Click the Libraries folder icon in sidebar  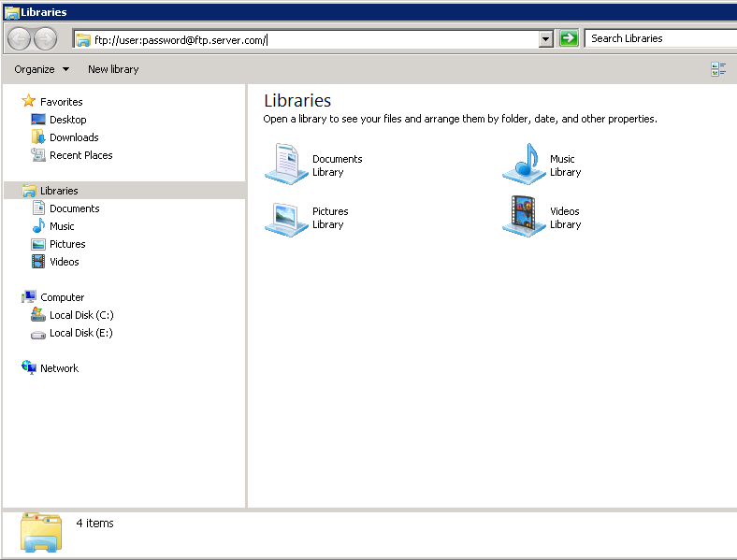coord(29,191)
